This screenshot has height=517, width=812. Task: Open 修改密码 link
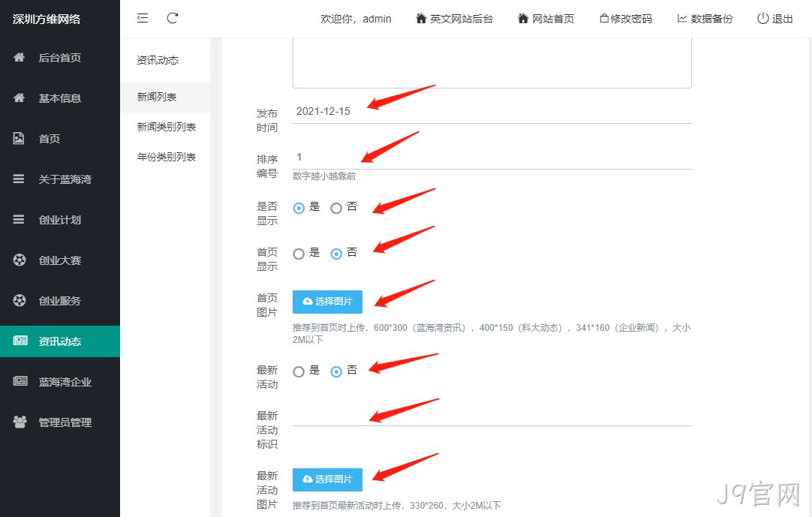point(626,19)
